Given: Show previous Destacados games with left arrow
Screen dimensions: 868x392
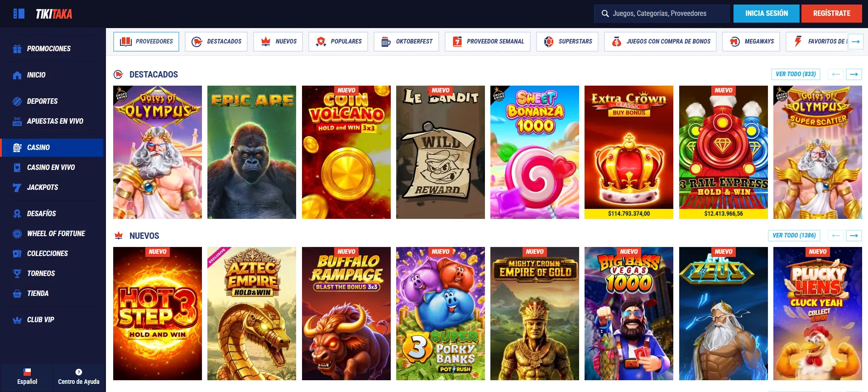Looking at the screenshot, I should point(836,74).
